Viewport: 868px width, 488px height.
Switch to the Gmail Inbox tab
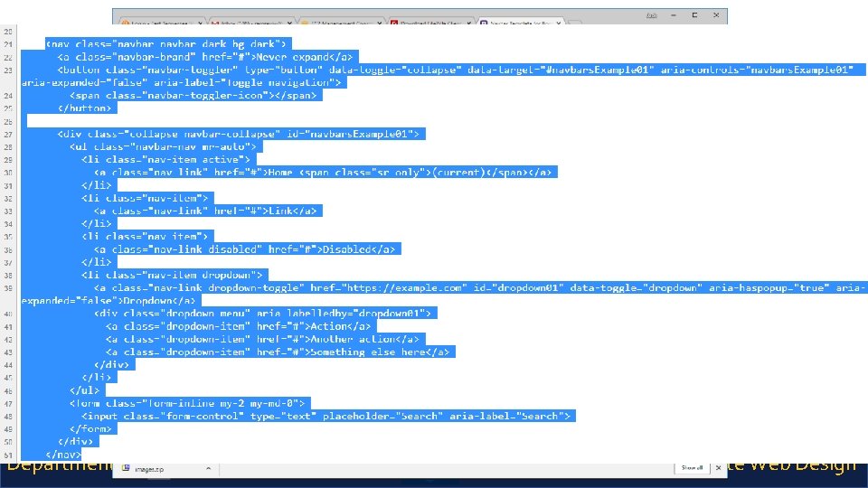pos(248,23)
